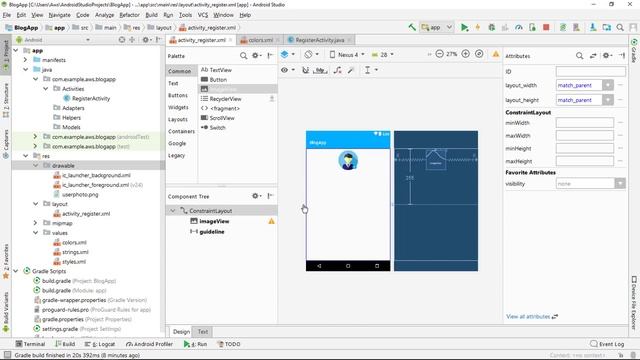Open the Logcat tool window
Image resolution: width=640 pixels, height=360 pixels.
pos(100,344)
